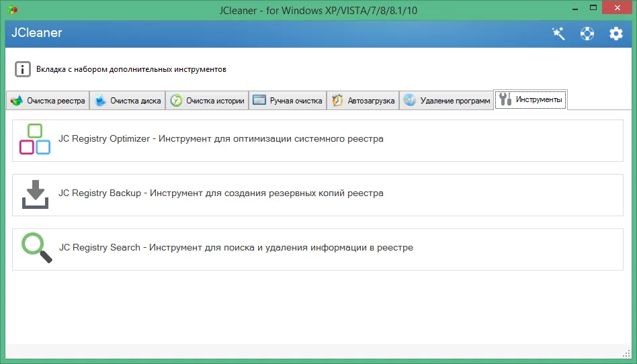
Task: Click the magic wand icon in header
Action: point(558,34)
